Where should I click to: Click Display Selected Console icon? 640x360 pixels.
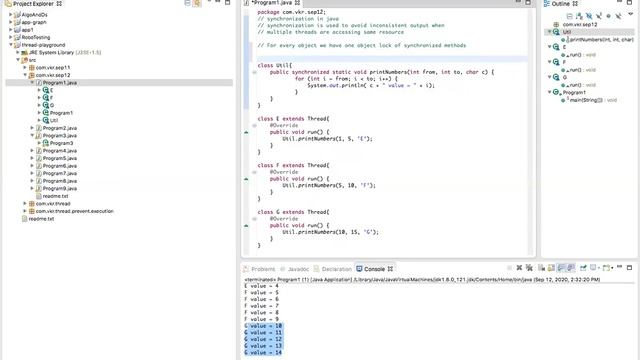click(x=593, y=268)
